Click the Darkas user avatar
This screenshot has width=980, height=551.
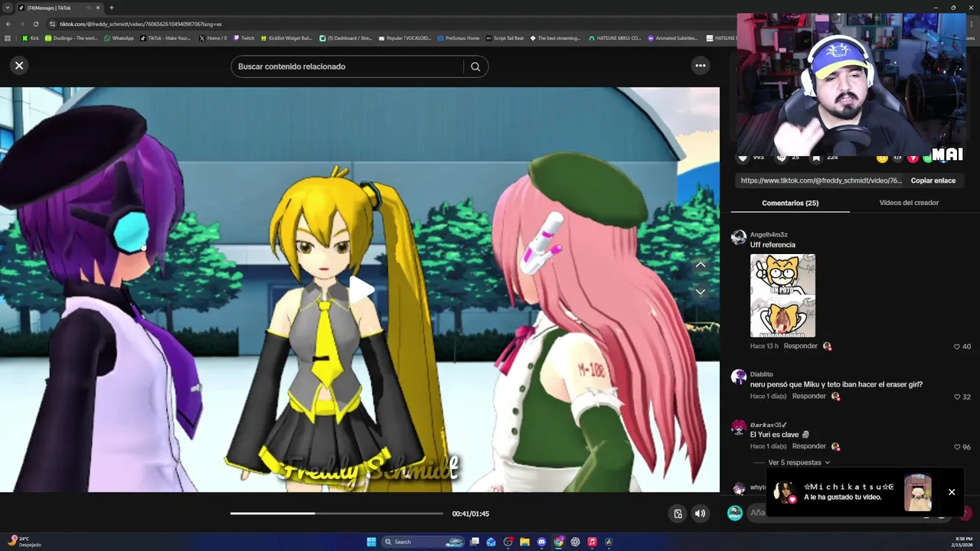(739, 427)
